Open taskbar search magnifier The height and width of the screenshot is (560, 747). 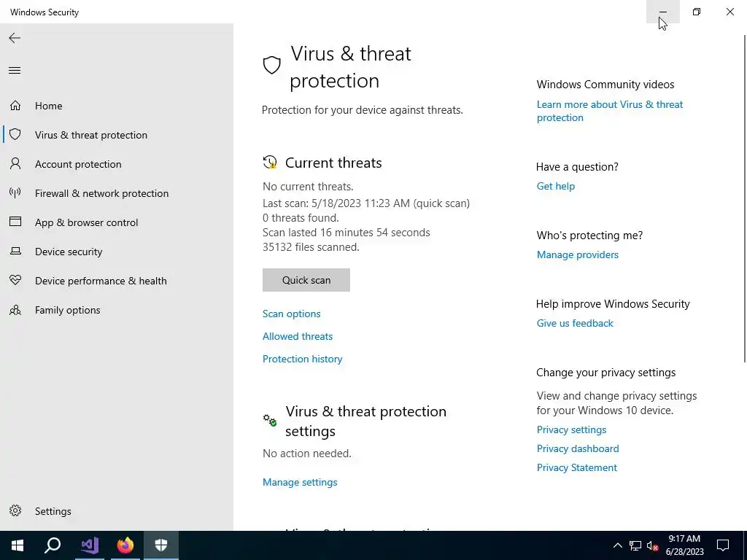(x=53, y=545)
